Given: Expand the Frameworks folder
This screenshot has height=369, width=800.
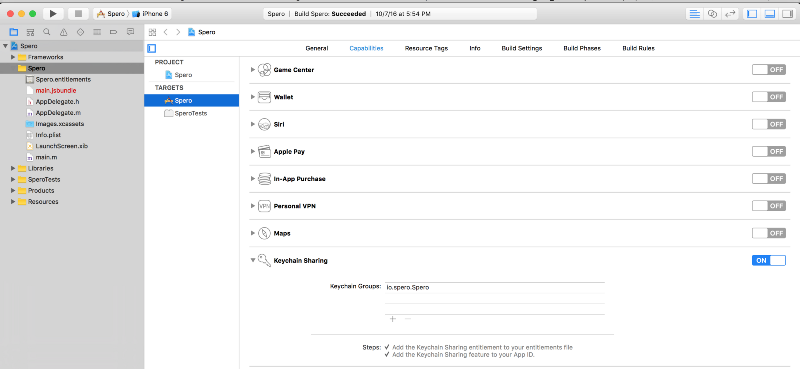Looking at the screenshot, I should point(13,57).
